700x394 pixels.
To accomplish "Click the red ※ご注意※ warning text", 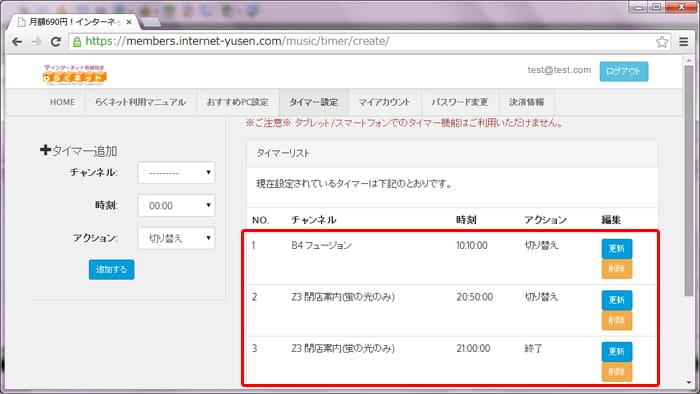I will [404, 123].
